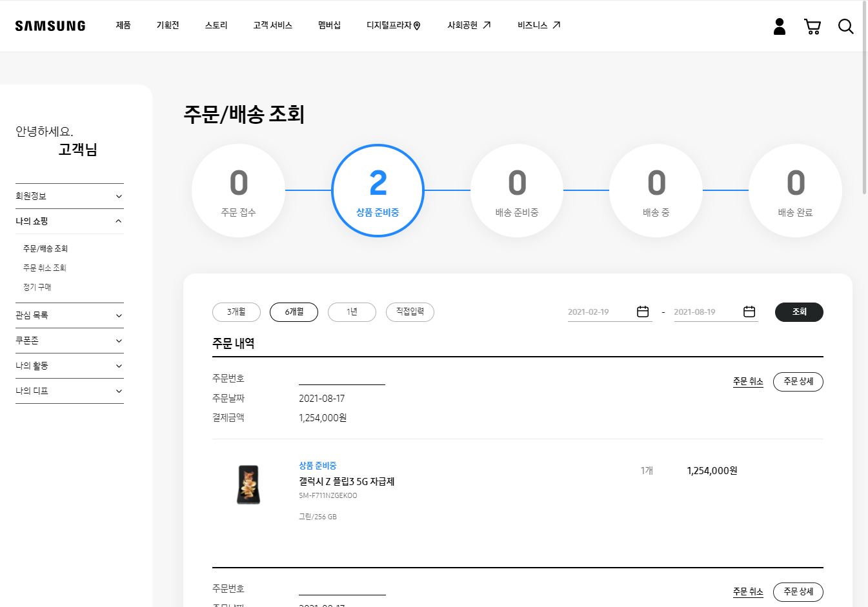
Task: Go to 주문/배송 조회 in sidebar
Action: (x=45, y=248)
